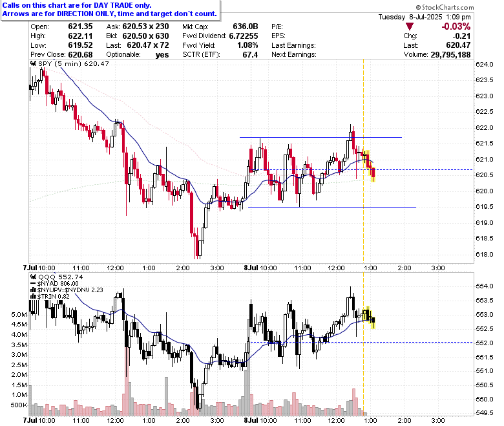This screenshot has width=504, height=426.
Task: Click the Prev Close value 620.68
Action: 80,55
